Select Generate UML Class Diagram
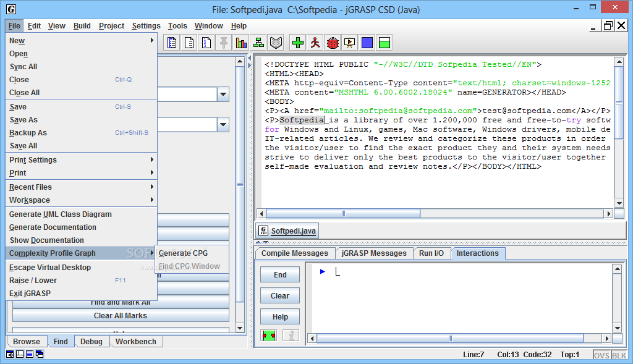633x364 pixels. (81, 214)
